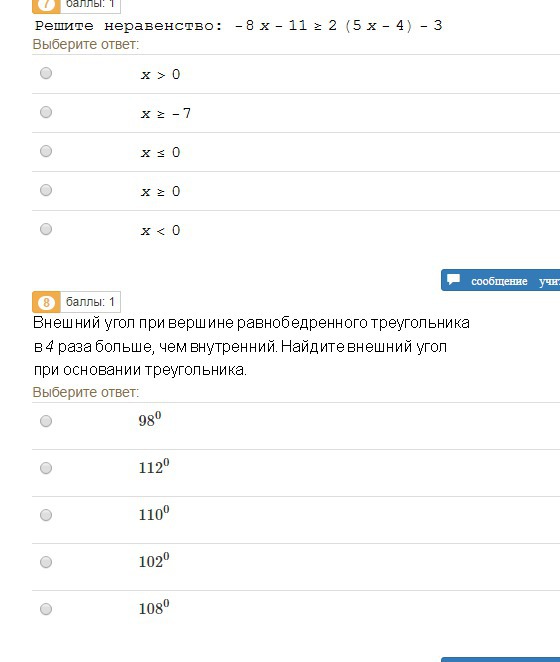
Task: Select the 98 degrees answer
Action: tap(46, 421)
